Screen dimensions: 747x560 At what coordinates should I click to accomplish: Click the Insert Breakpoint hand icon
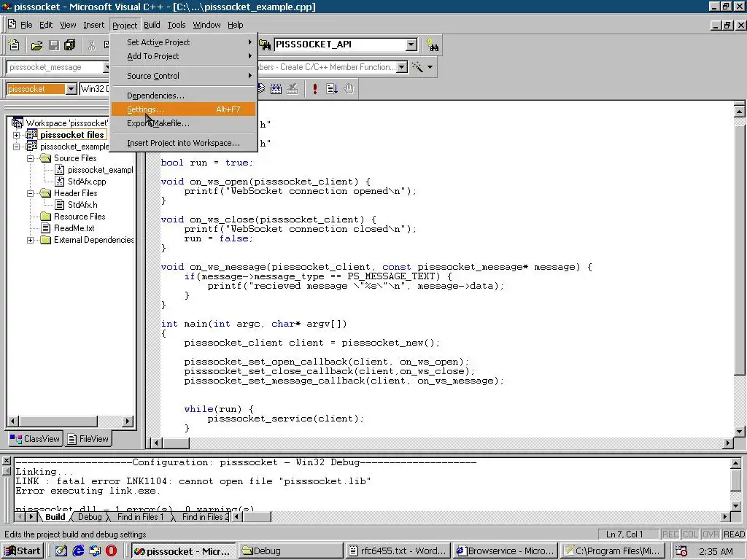pos(349,88)
